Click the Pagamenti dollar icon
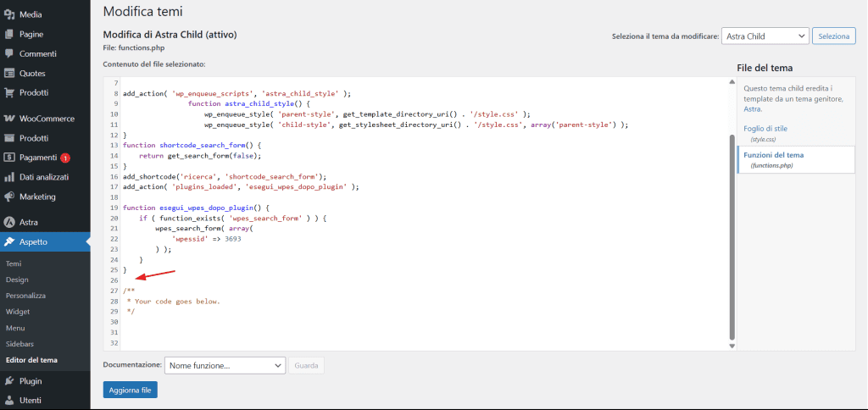 [x=8, y=158]
